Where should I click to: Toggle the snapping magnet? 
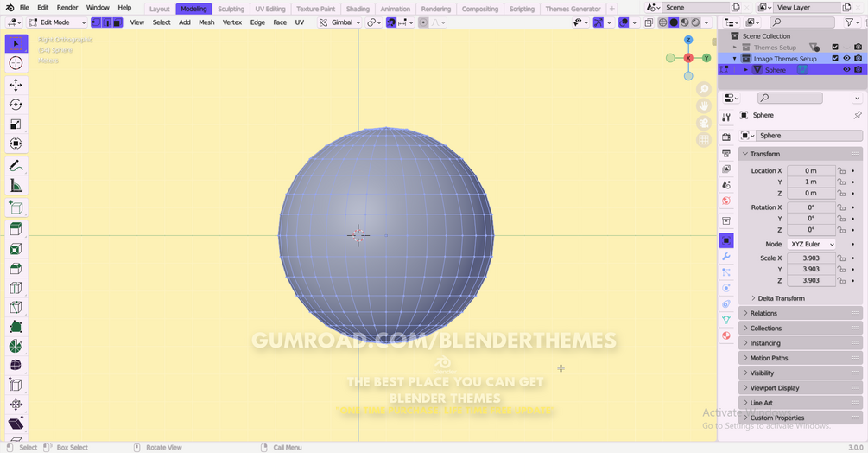391,22
